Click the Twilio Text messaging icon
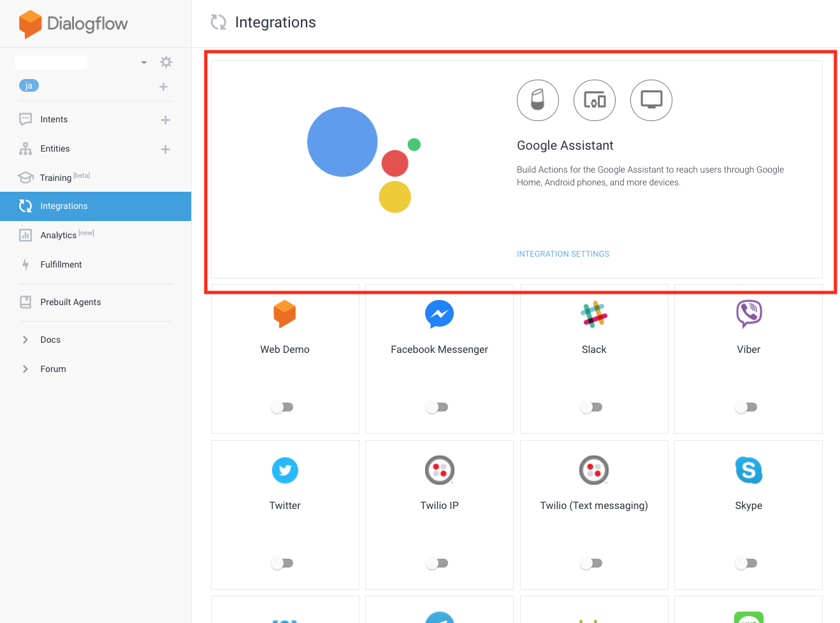The image size is (840, 623). tap(594, 470)
